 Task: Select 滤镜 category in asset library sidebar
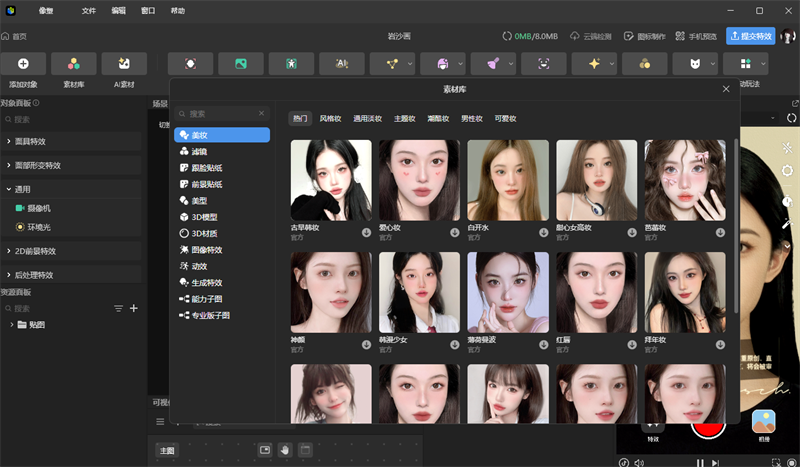click(199, 151)
